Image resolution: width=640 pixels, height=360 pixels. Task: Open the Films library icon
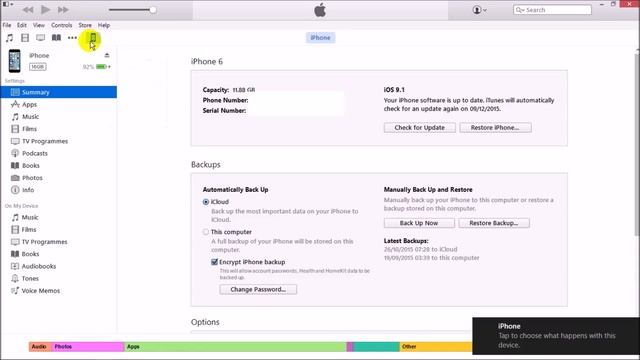tap(25, 38)
